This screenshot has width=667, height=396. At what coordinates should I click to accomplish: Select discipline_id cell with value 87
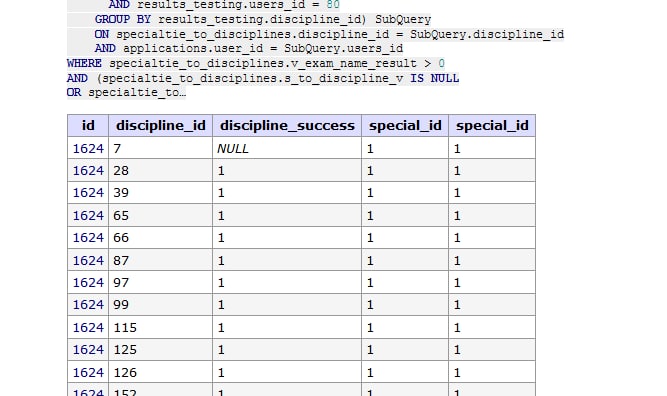click(x=160, y=260)
